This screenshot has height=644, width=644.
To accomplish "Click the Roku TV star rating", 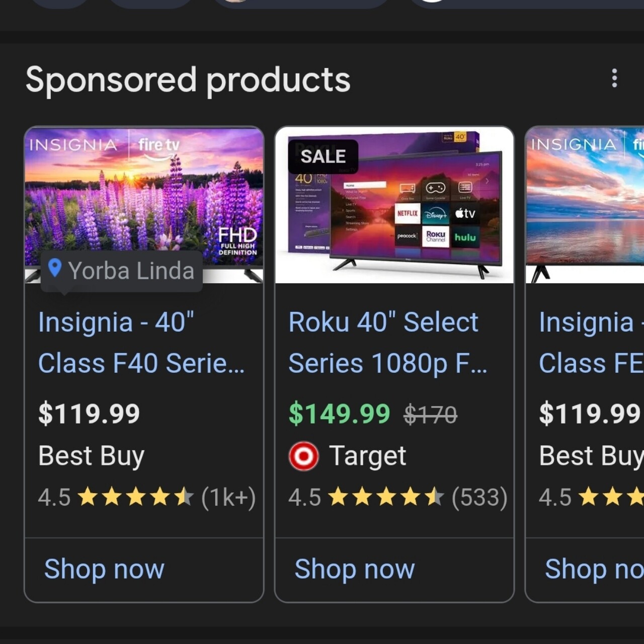I will [x=386, y=497].
